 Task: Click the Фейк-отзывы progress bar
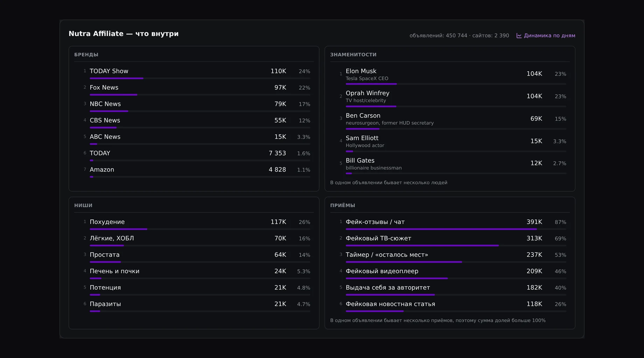point(456,229)
